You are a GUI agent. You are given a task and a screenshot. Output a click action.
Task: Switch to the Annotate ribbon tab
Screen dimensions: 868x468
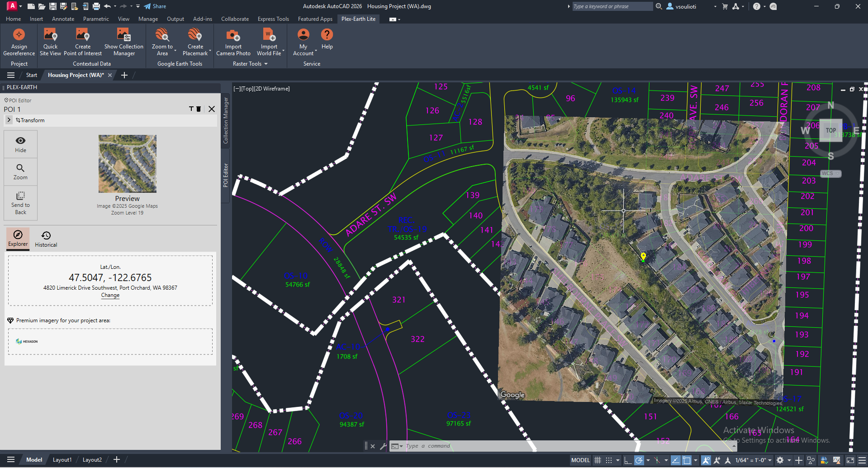[x=63, y=19]
